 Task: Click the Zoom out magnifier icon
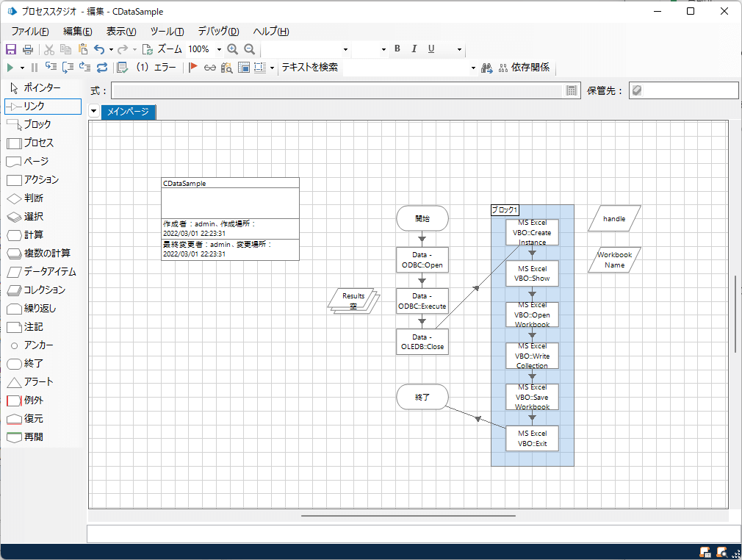(250, 49)
